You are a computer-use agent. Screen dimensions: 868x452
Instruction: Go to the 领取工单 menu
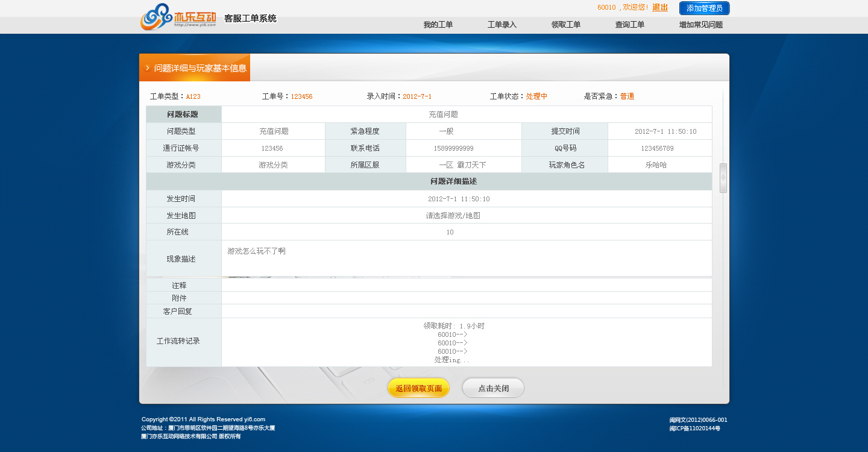(566, 25)
